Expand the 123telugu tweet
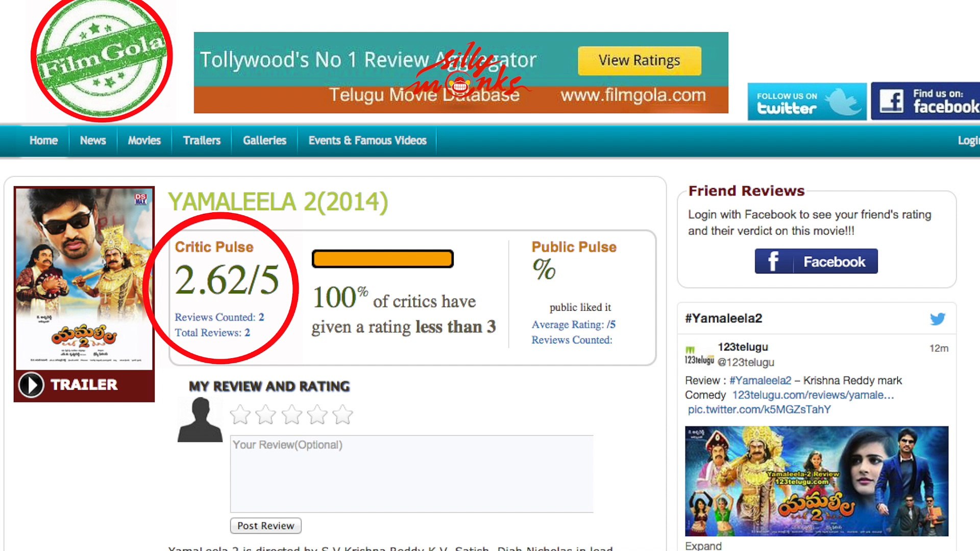The width and height of the screenshot is (980, 551). coord(703,545)
